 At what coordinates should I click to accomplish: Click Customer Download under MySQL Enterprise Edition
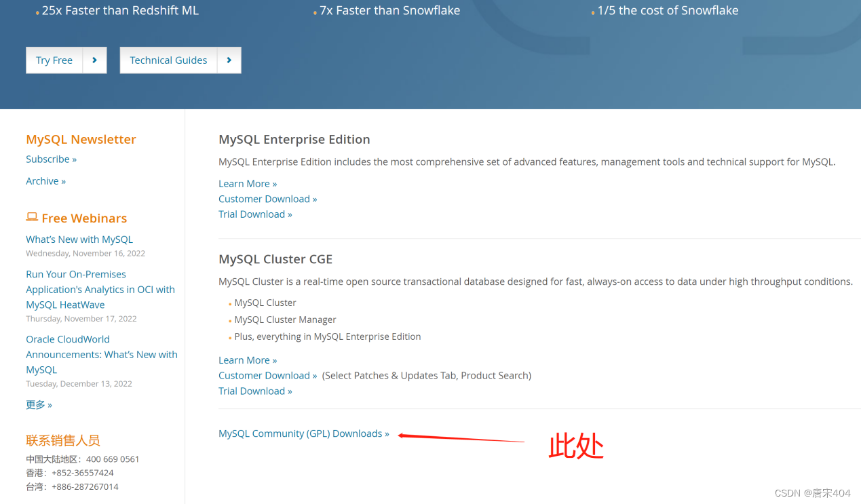[267, 199]
